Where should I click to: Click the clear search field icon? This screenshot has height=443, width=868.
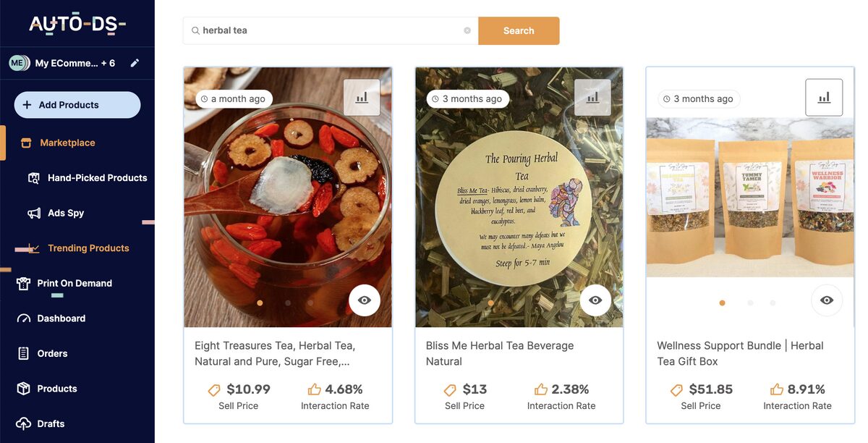[467, 30]
